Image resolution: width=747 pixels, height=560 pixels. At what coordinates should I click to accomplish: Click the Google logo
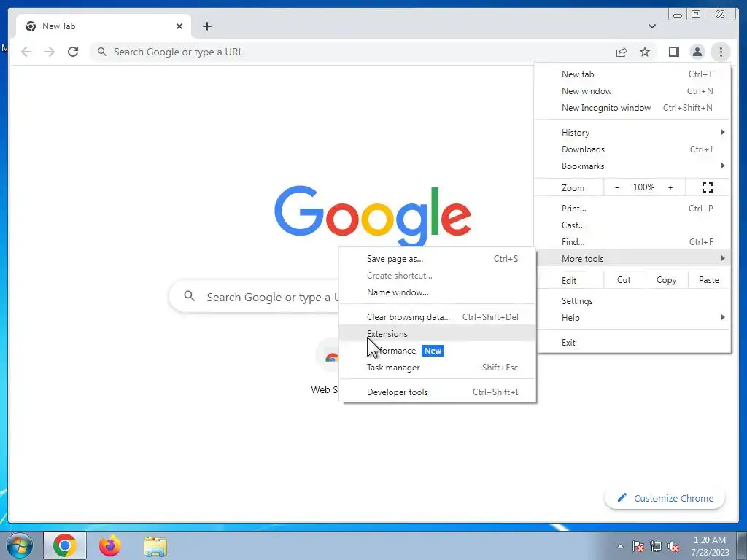(x=373, y=215)
